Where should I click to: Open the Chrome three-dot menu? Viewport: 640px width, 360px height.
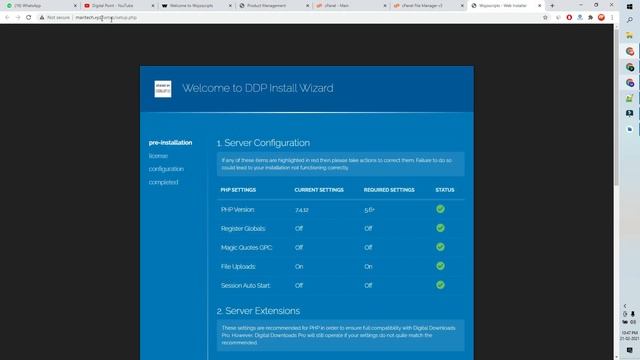[x=612, y=18]
